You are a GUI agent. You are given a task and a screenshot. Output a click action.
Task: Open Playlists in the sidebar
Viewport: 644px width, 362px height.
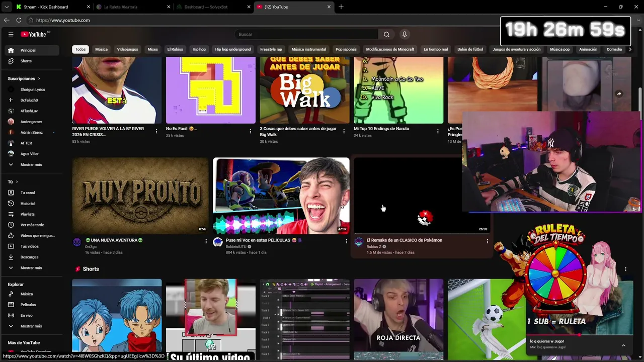[x=31, y=214]
